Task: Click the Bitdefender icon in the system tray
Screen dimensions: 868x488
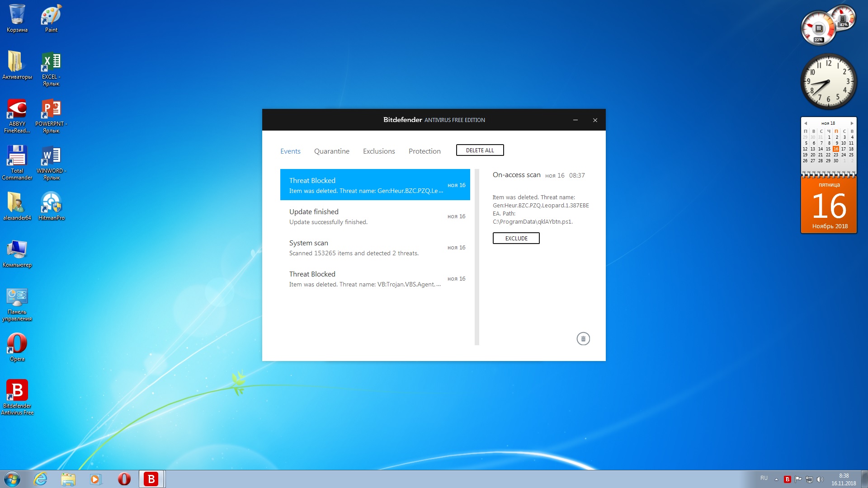Action: point(787,479)
